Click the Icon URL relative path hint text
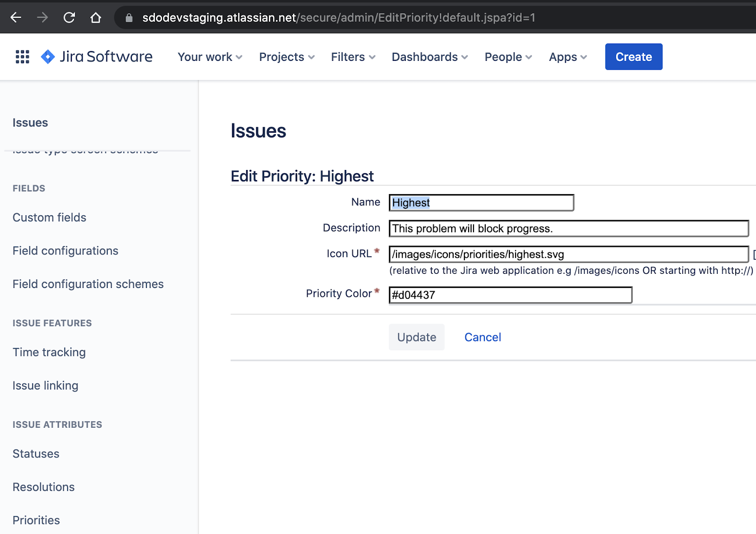756x534 pixels. [571, 271]
